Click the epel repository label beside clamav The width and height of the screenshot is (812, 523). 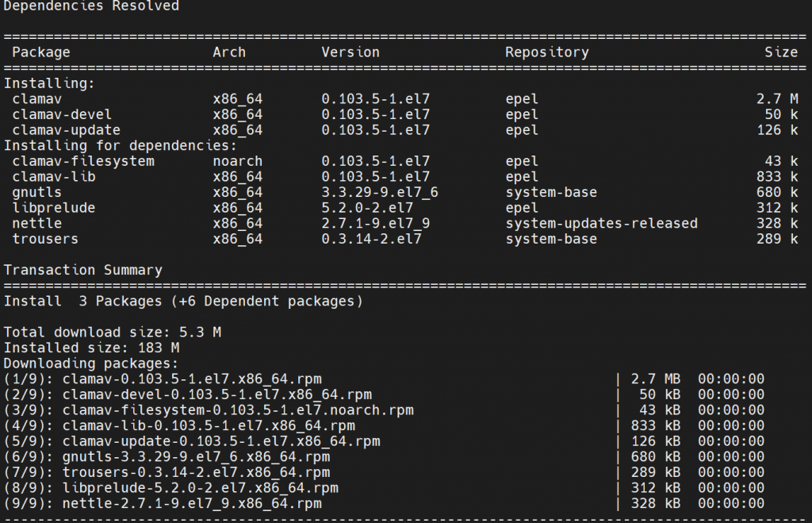[520, 98]
